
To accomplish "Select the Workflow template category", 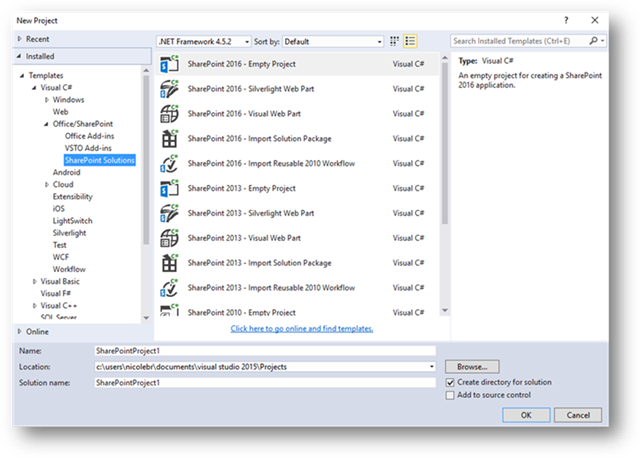I will 69,269.
